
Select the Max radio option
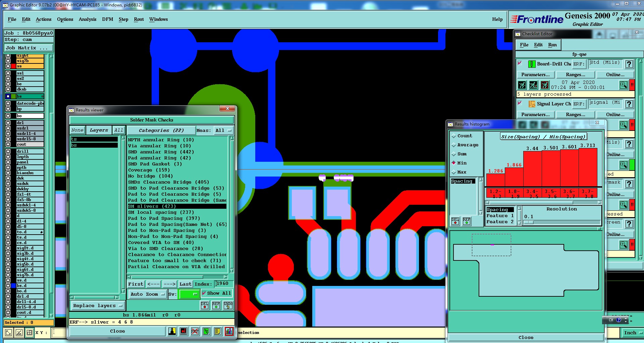[454, 172]
